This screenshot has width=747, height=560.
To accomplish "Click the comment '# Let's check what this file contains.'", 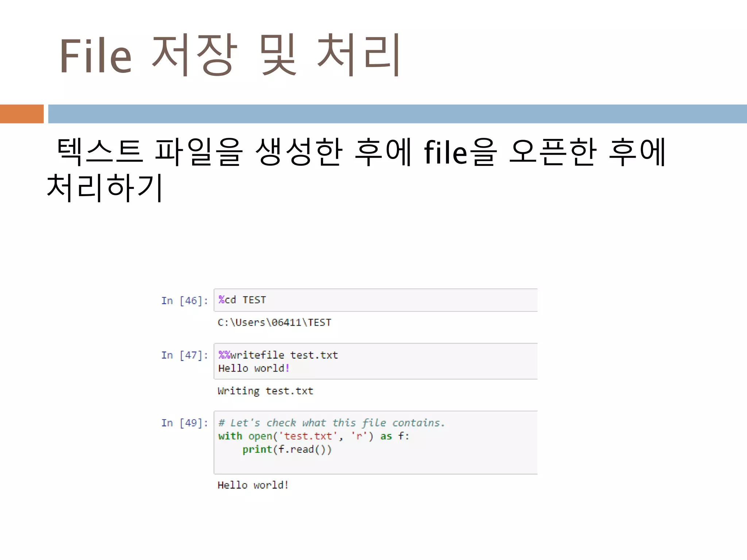I will pyautogui.click(x=332, y=423).
